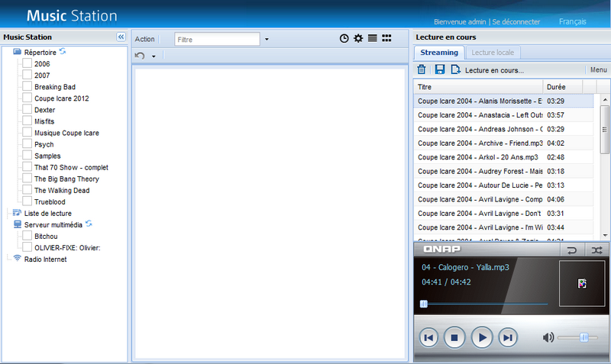The width and height of the screenshot is (611, 364).
Task: Delete the current playlist with trash icon
Action: (x=422, y=69)
